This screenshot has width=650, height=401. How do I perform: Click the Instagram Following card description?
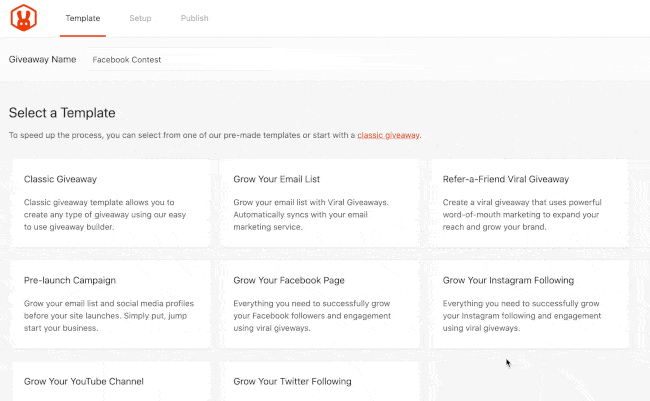click(521, 316)
